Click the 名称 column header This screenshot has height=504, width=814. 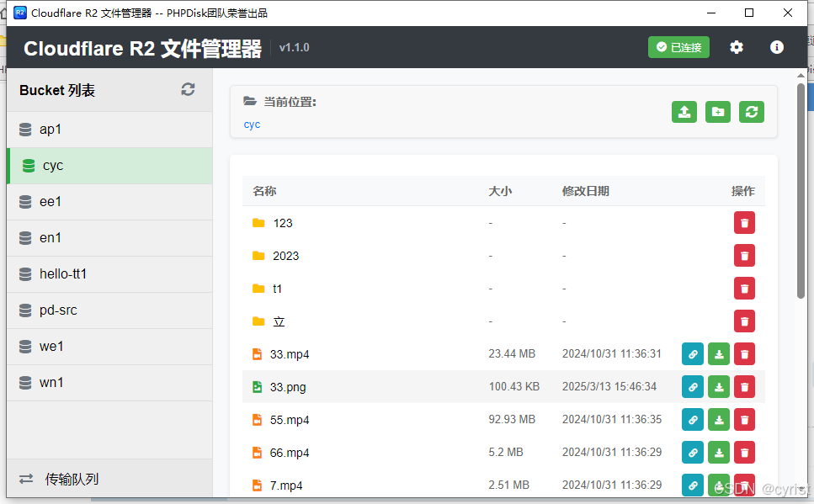coord(264,191)
